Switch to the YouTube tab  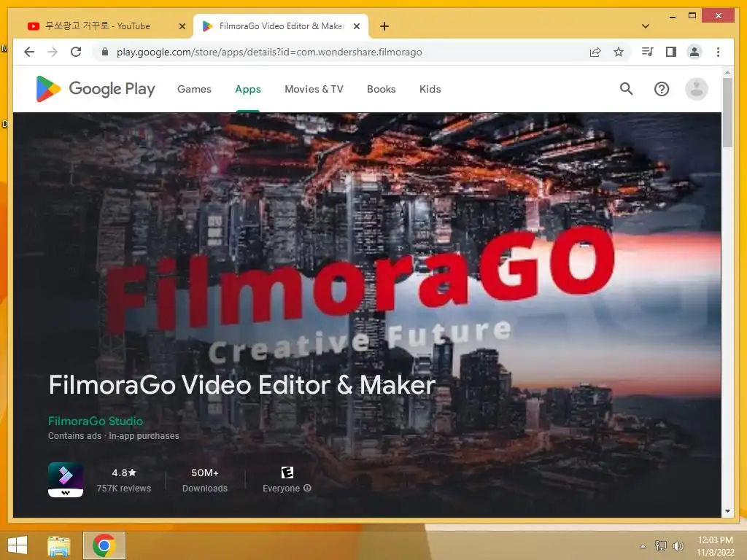[107, 26]
